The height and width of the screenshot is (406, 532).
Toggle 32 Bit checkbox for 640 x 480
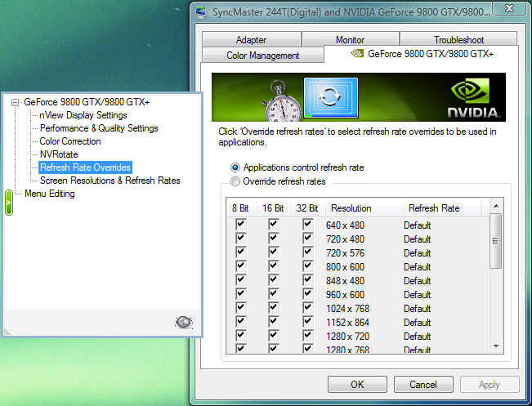(x=307, y=224)
